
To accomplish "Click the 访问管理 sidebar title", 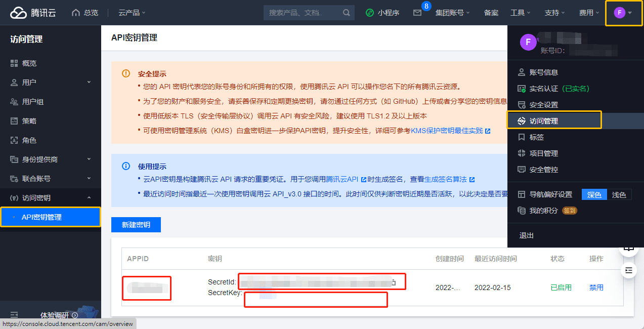I will [x=26, y=39].
